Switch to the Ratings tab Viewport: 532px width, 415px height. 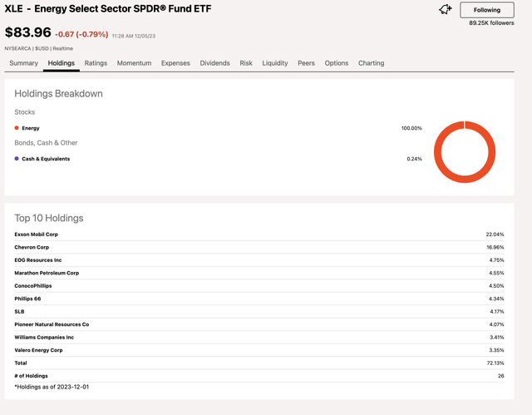[x=96, y=63]
